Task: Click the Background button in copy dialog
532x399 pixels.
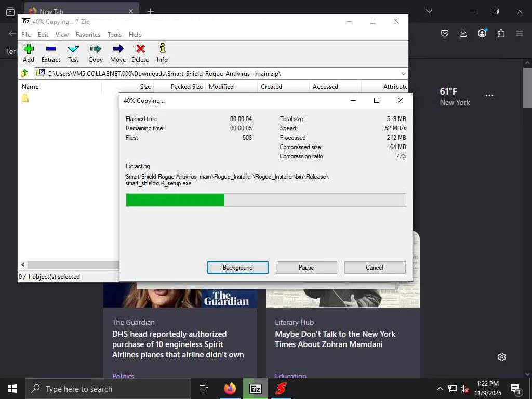Action: pos(238,268)
